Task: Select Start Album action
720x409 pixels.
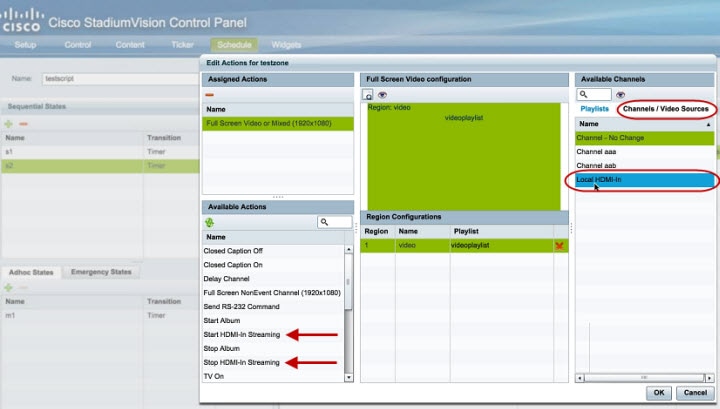Action: pos(273,320)
